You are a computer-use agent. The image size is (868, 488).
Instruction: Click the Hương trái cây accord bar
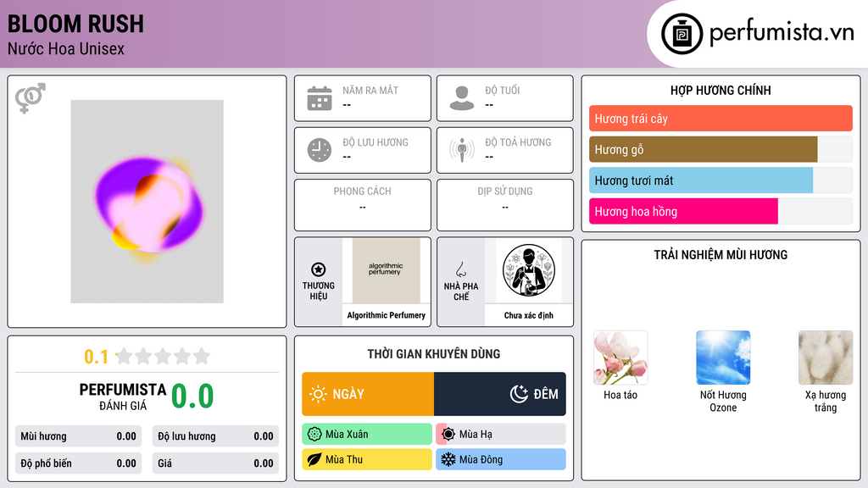(x=721, y=119)
